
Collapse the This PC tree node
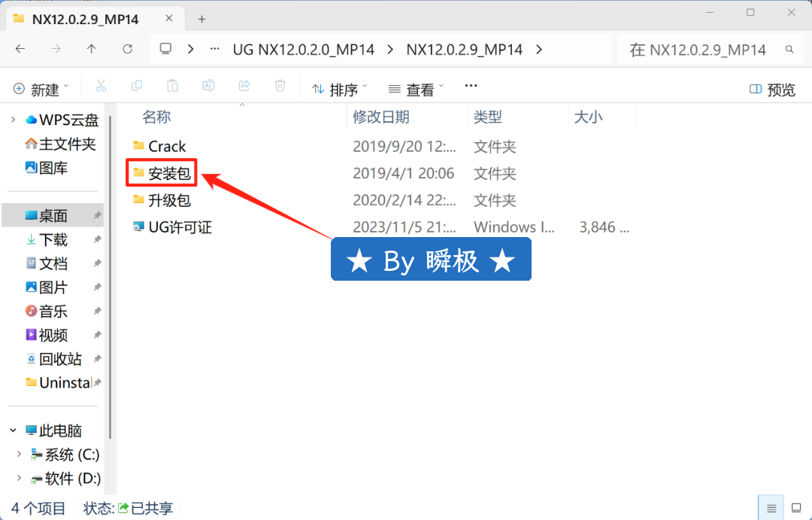coord(13,430)
